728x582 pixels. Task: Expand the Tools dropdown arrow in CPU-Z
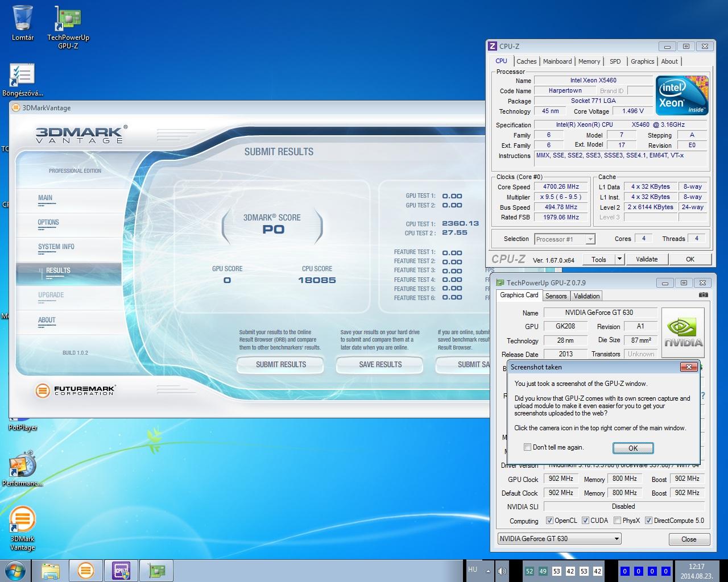[x=619, y=259]
